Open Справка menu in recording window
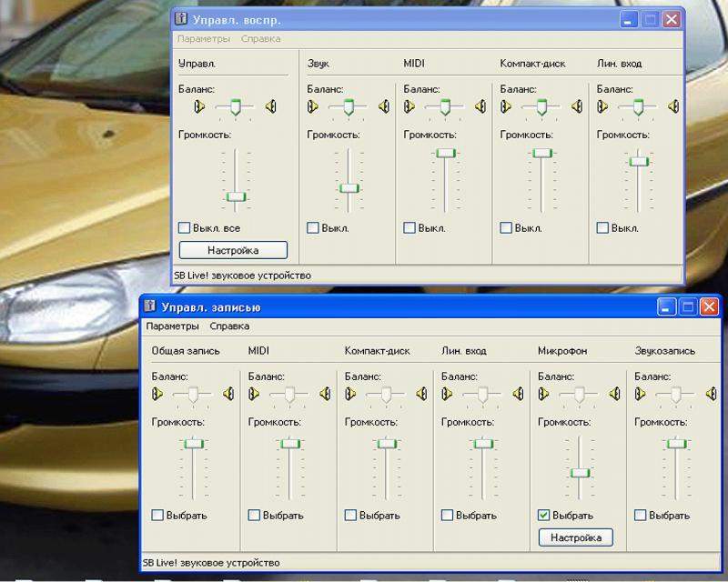 [x=229, y=326]
